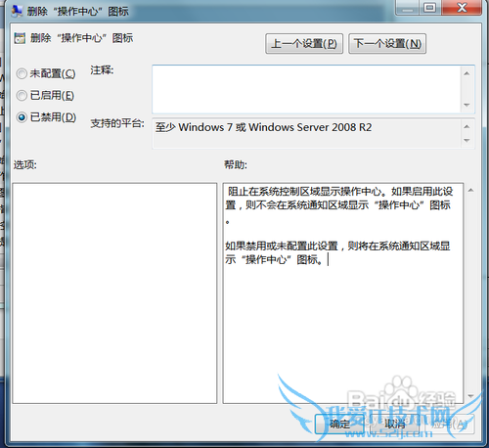
Task: Click the help panel scroll-down arrow
Action: 470,396
